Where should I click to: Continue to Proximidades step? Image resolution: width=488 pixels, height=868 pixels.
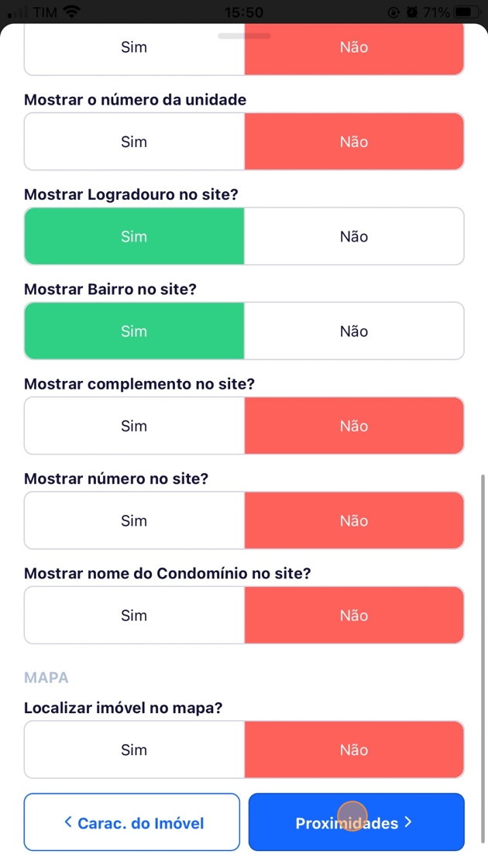356,822
